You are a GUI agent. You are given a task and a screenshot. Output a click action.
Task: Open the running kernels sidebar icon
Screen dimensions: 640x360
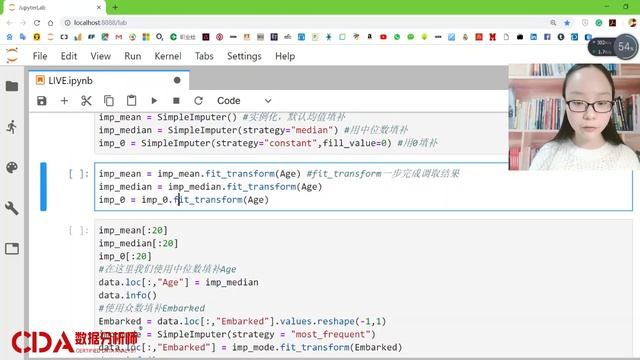(x=12, y=127)
